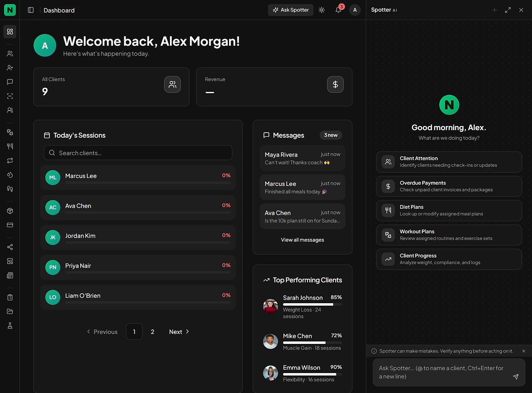This screenshot has height=393, width=532.
Task: Open Maya Rivera's message
Action: [303, 158]
